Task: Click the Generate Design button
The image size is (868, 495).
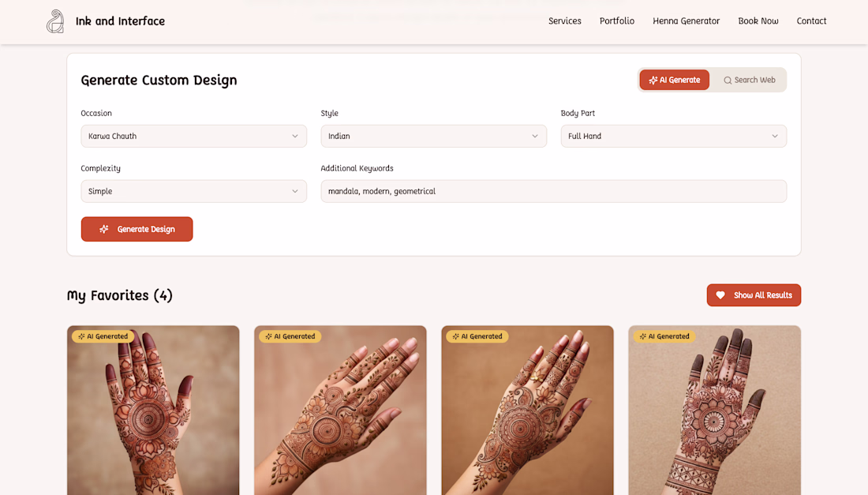Action: pos(137,229)
